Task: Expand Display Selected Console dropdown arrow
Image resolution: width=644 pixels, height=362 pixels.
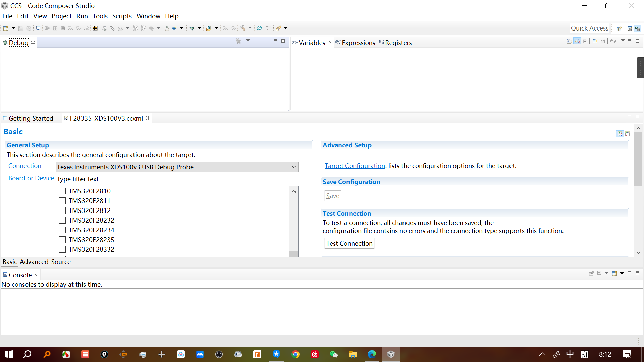Action: (x=606, y=273)
